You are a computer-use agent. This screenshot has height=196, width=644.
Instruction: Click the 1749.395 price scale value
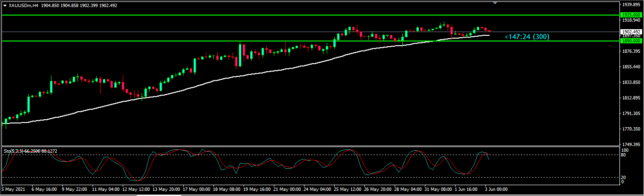point(630,145)
